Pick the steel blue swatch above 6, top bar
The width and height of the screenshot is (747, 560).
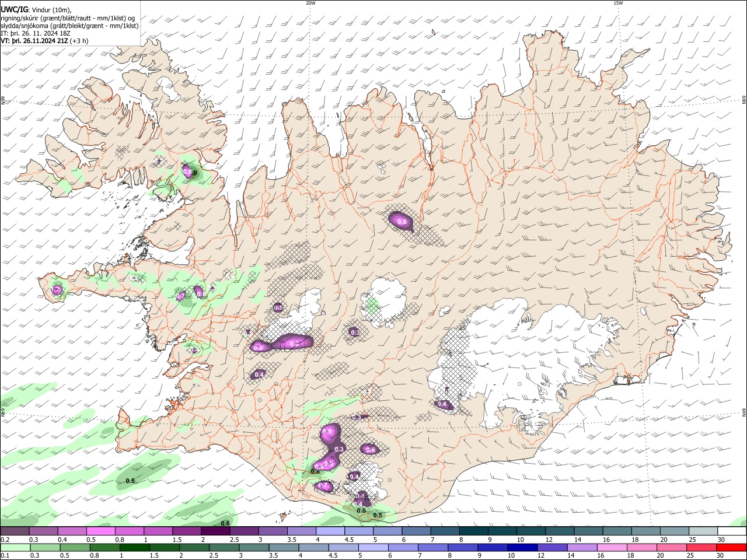tap(417, 531)
